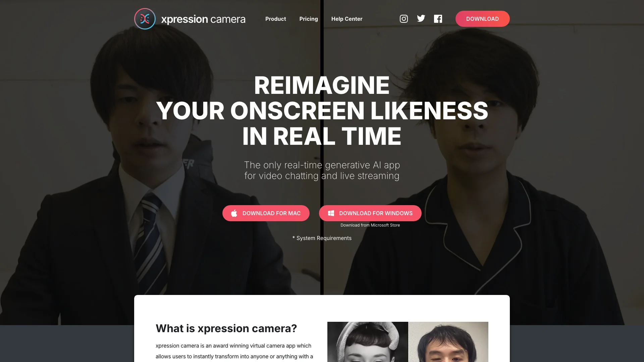
Task: Click the circular X logo in top navbar
Action: pyautogui.click(x=144, y=18)
